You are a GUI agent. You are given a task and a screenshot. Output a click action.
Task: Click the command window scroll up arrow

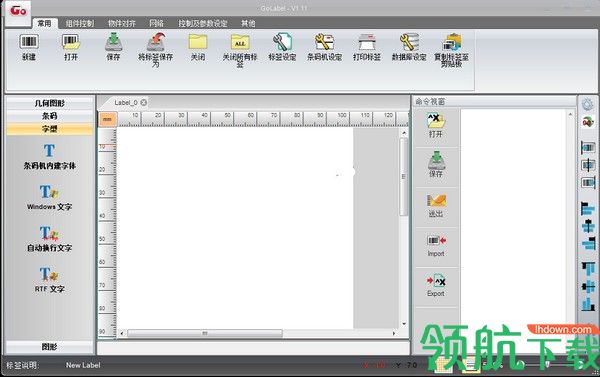[570, 114]
